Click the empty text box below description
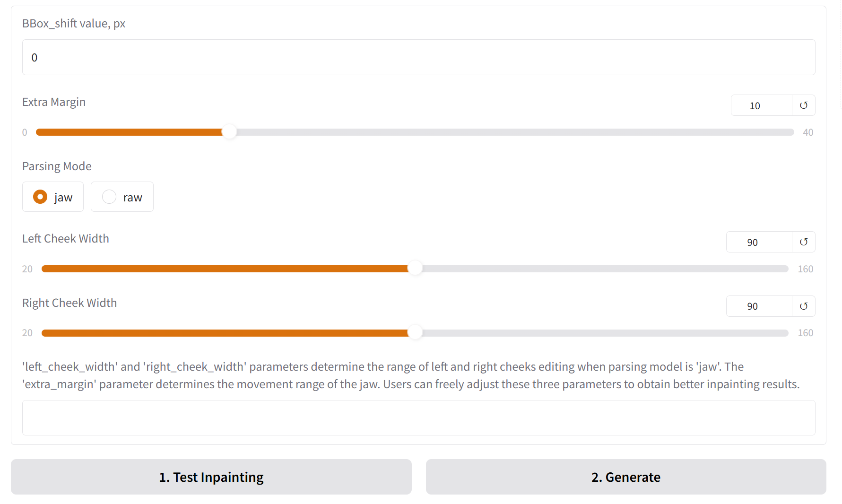Viewport: 842px width, 504px height. point(418,417)
